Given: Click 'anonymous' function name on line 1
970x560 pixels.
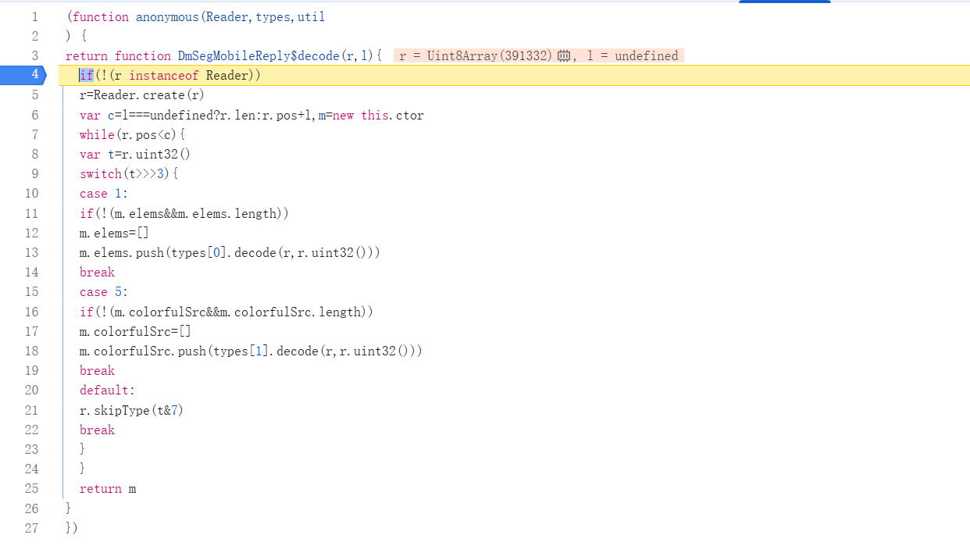Looking at the screenshot, I should 167,16.
